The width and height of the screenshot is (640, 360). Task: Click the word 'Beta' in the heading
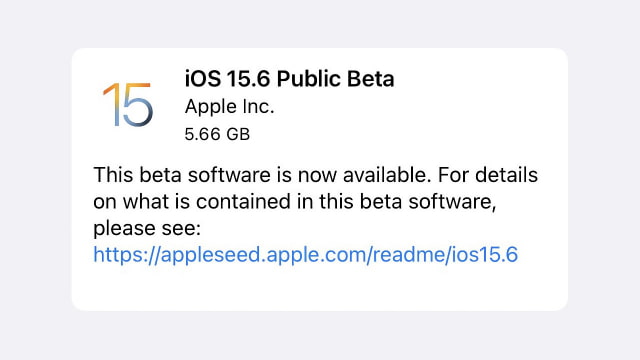(371, 79)
